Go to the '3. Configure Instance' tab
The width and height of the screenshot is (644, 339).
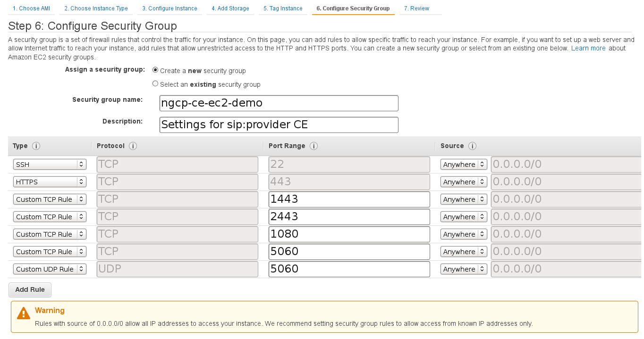(x=169, y=8)
